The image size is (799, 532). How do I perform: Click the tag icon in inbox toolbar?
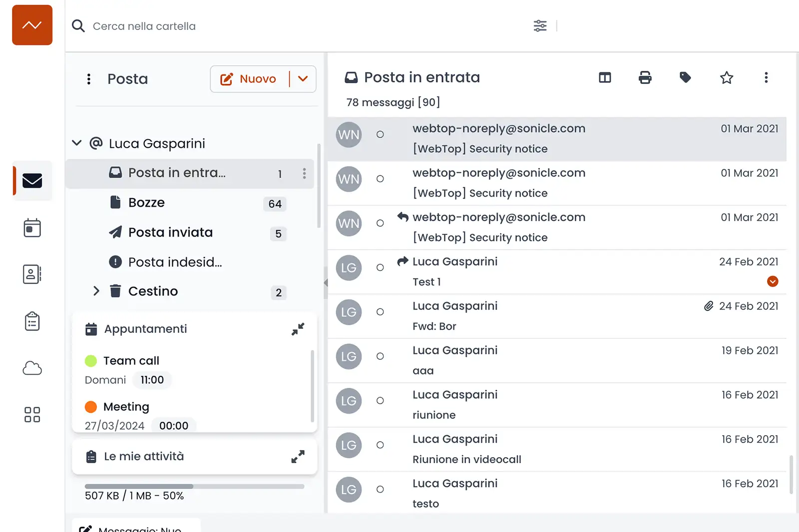coord(685,77)
